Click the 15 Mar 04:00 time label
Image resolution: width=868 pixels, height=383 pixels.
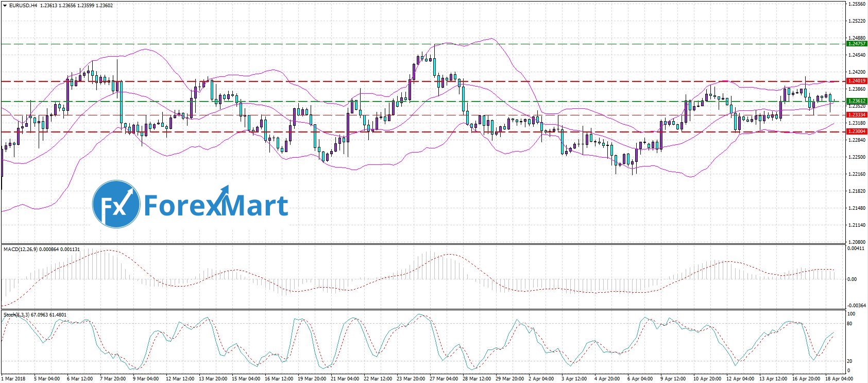(246, 379)
